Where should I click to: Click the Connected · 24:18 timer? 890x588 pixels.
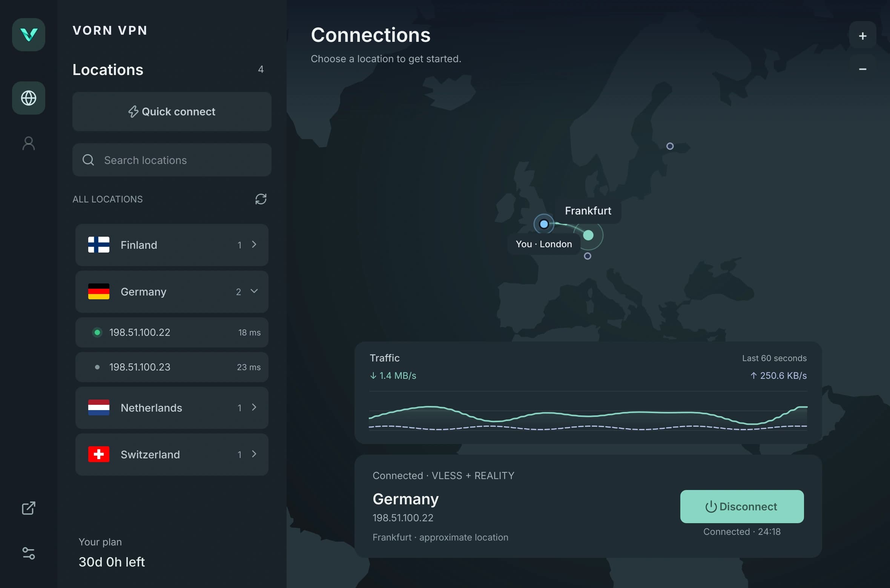pyautogui.click(x=742, y=531)
